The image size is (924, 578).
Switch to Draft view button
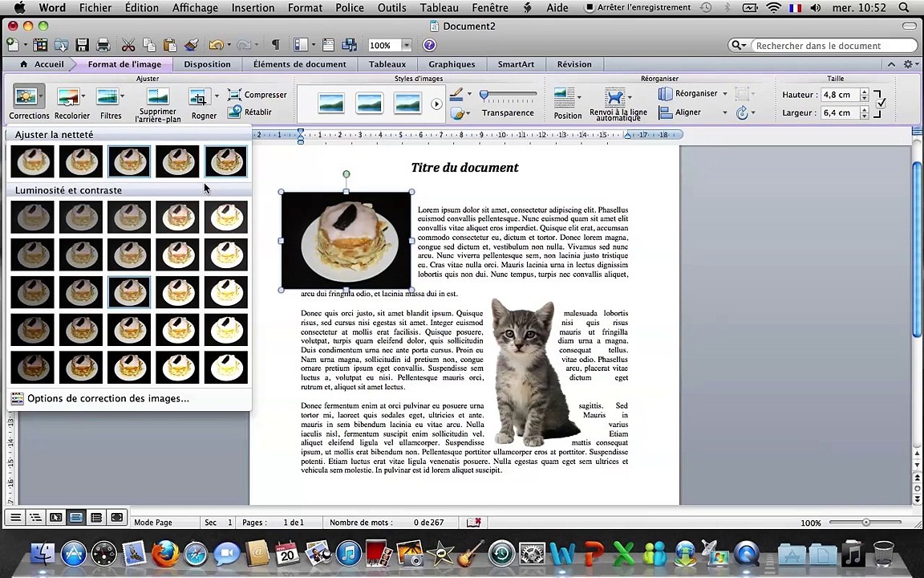[16, 517]
